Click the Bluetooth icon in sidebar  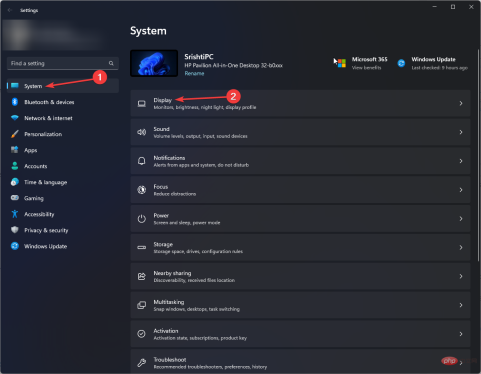(15, 102)
